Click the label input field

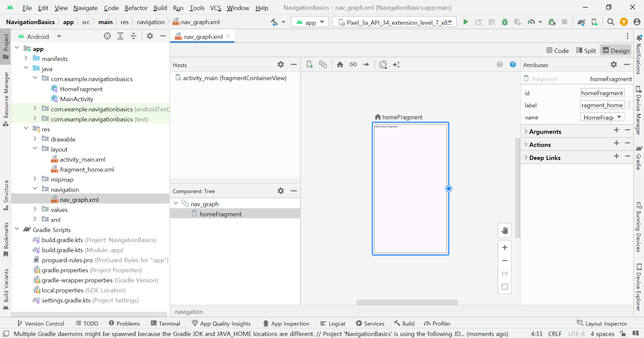click(602, 105)
